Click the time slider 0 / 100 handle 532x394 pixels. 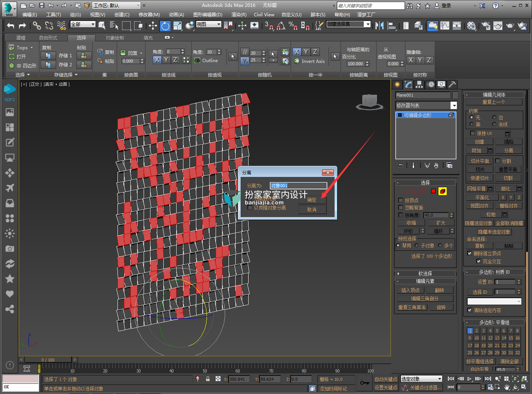click(x=48, y=359)
